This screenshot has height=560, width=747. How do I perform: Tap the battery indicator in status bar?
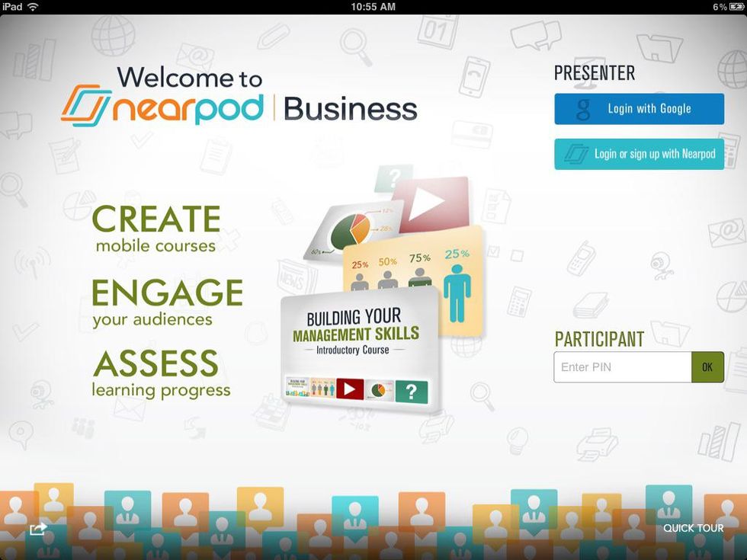point(736,7)
